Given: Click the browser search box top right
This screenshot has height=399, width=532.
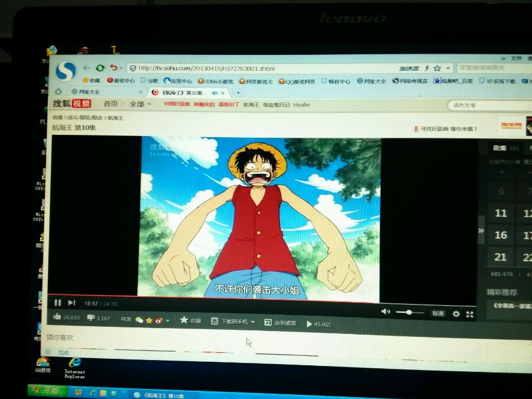Looking at the screenshot, I should pos(495,68).
